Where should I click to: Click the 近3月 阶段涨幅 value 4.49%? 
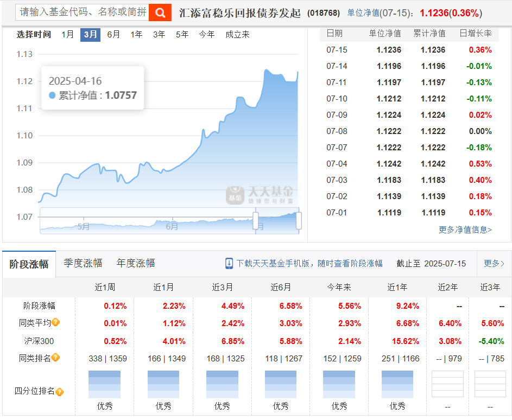click(x=232, y=306)
